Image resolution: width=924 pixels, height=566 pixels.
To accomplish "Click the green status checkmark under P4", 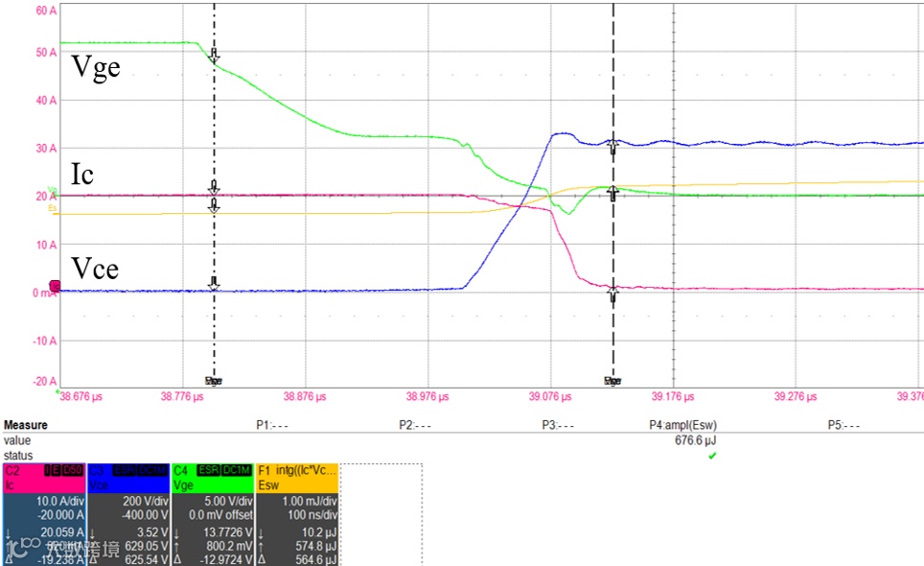I will [712, 455].
